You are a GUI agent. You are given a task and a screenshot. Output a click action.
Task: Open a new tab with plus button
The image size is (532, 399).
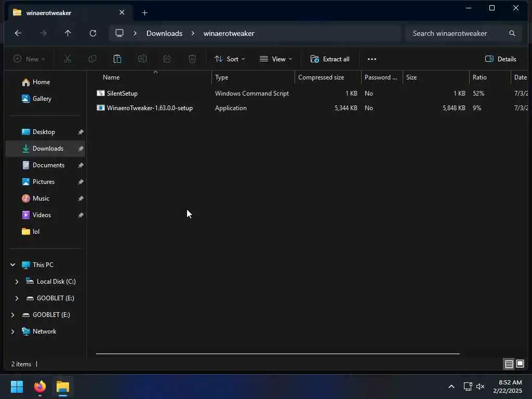(145, 13)
